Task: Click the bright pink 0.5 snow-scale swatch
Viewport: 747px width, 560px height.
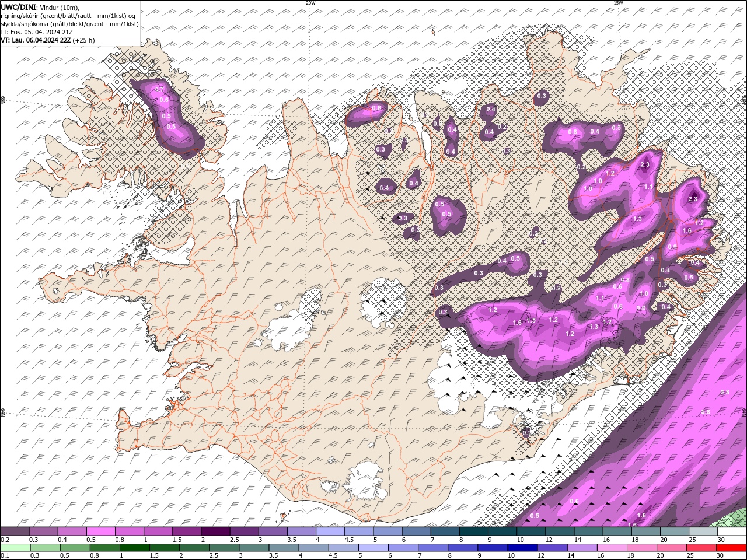Action: tap(101, 531)
